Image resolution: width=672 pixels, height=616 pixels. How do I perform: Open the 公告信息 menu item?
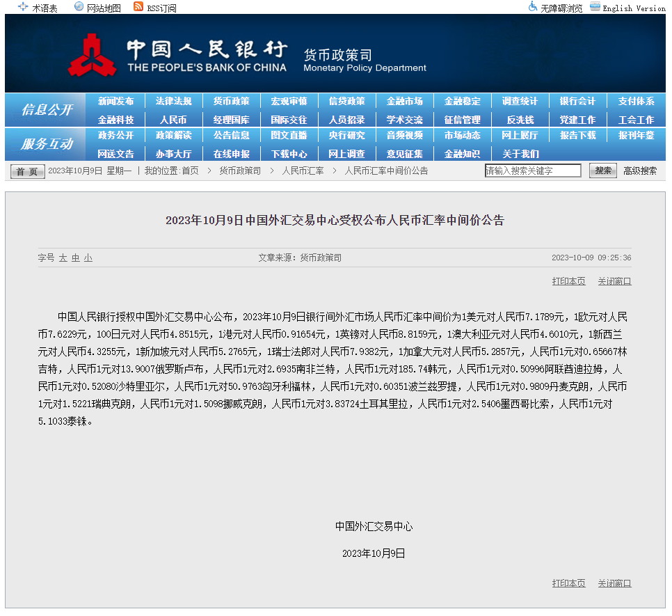point(232,136)
